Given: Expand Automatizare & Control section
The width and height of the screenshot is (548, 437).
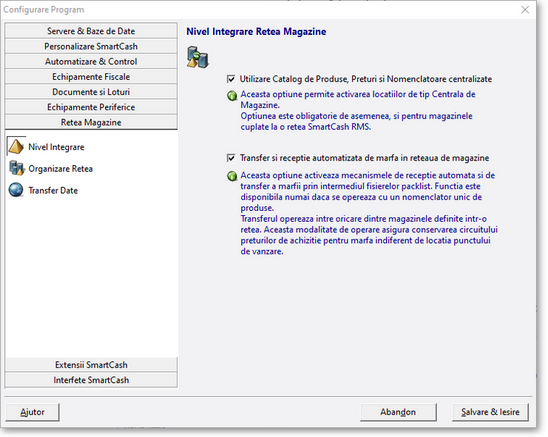Looking at the screenshot, I should (x=91, y=61).
